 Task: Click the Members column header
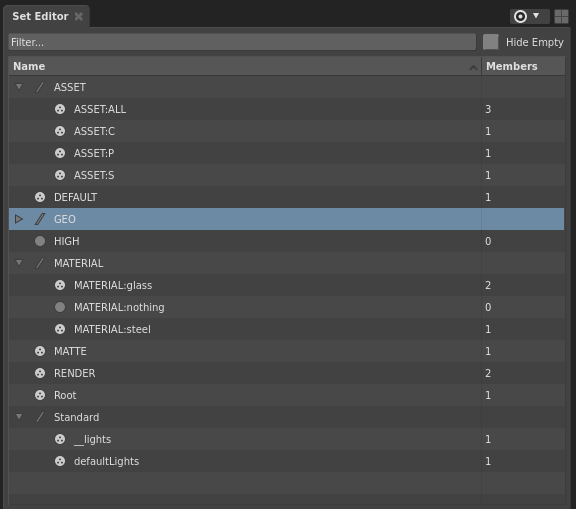point(523,66)
